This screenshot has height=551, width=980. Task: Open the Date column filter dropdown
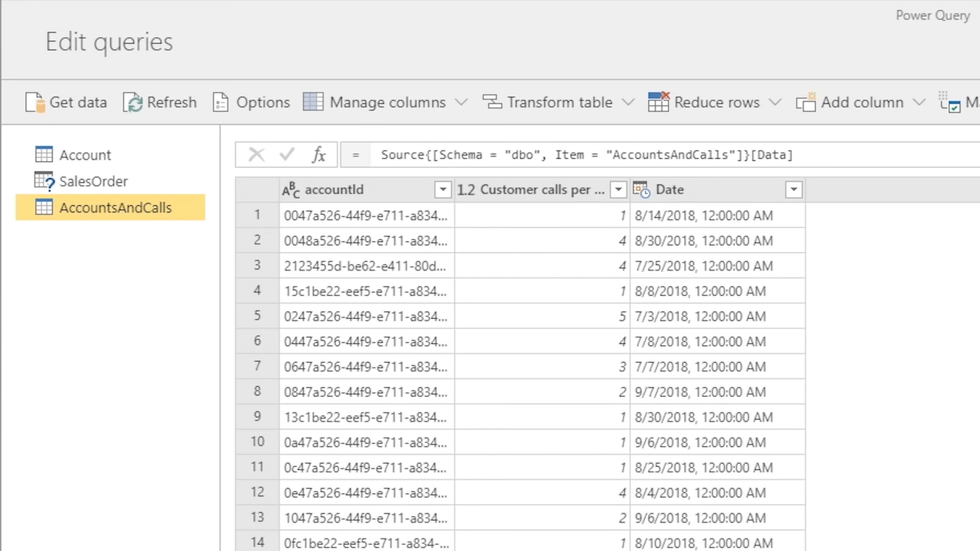(794, 190)
